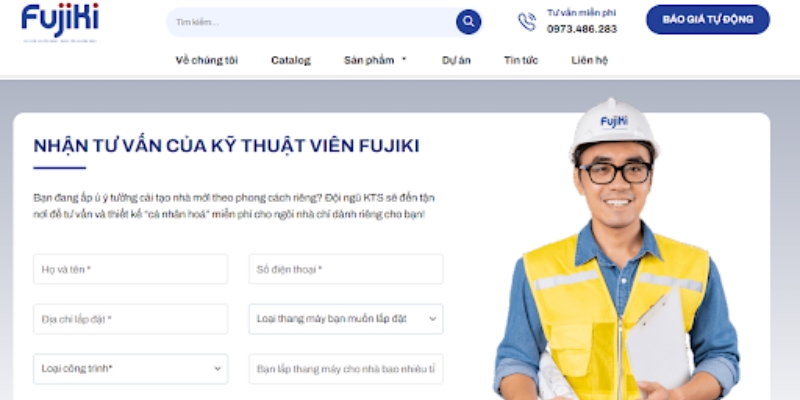Click the Địa chỉ lắp đặt field

coord(131,319)
